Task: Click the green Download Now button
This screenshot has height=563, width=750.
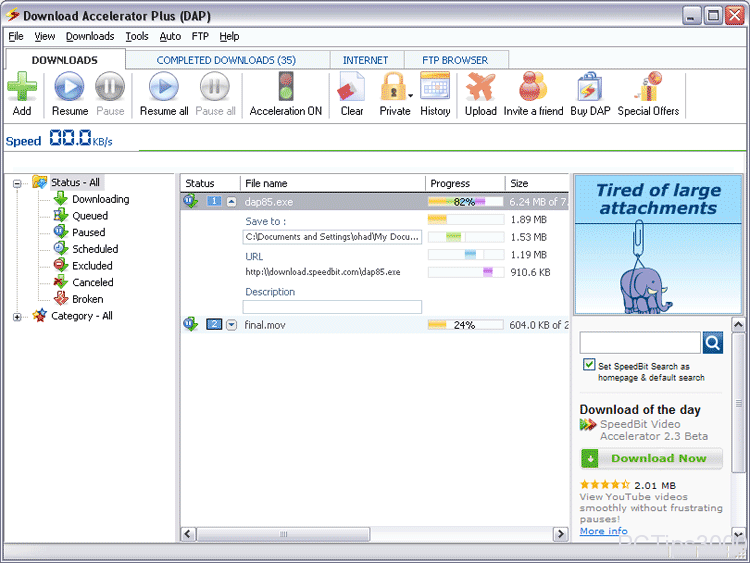Action: 651,459
